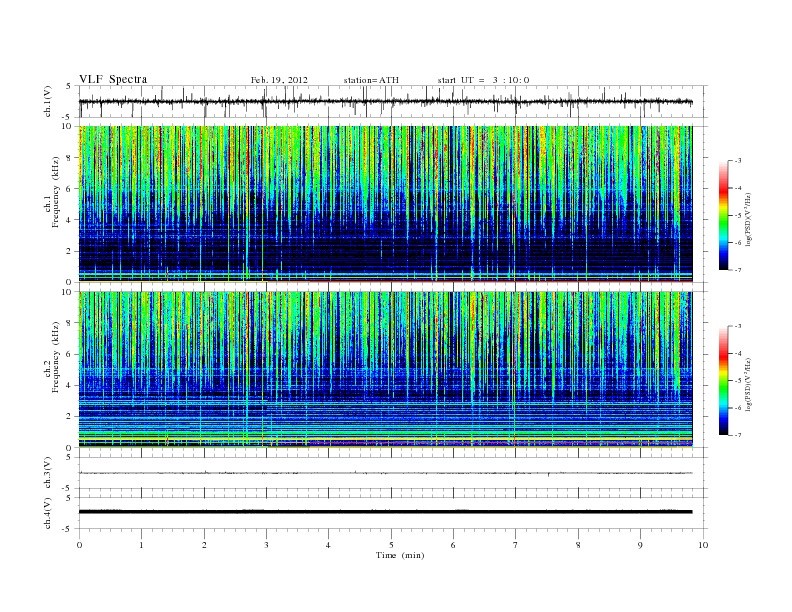The image size is (792, 612).
Task: Click the "10" tick on the time axis
Action: 703,545
